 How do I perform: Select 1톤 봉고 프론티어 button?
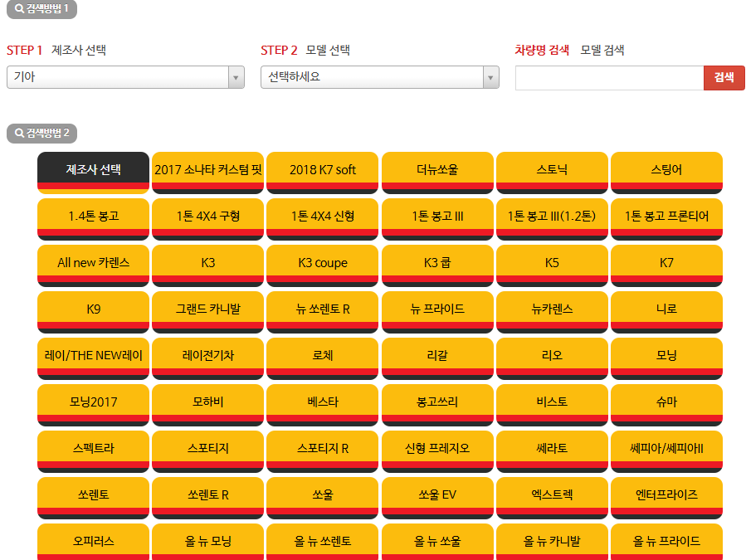pos(666,219)
